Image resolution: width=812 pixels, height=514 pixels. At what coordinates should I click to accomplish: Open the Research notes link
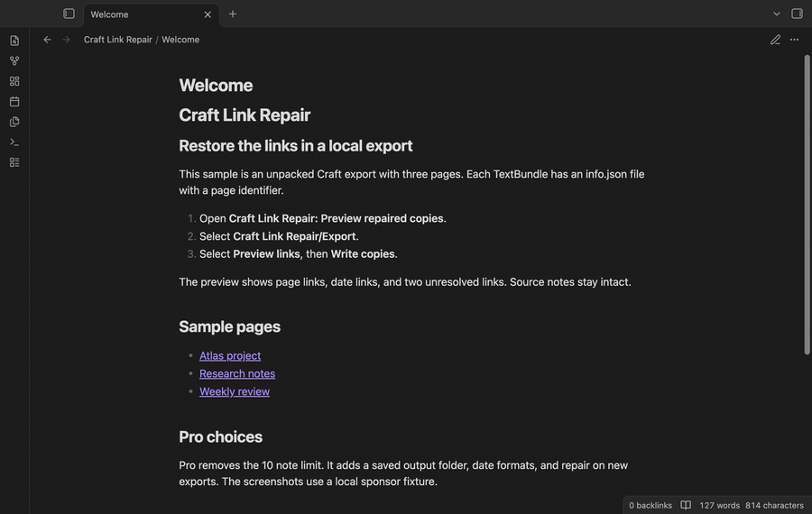pyautogui.click(x=237, y=373)
